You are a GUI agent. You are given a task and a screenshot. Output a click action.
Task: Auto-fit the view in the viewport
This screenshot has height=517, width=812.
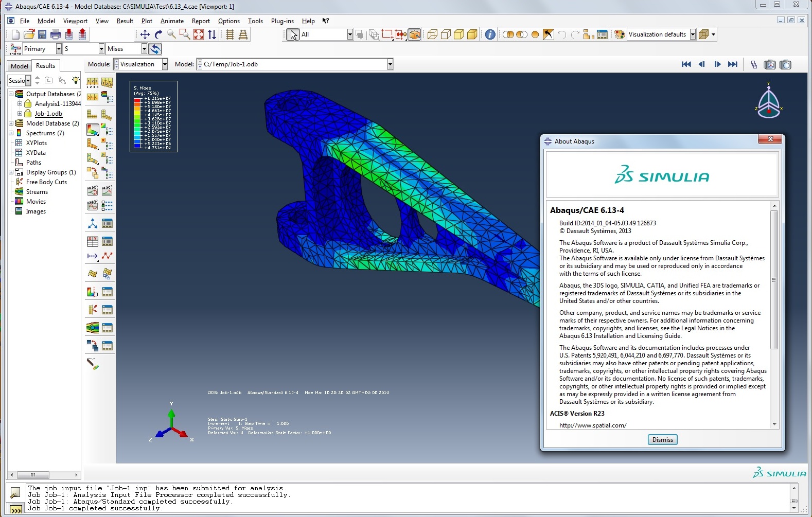(198, 34)
